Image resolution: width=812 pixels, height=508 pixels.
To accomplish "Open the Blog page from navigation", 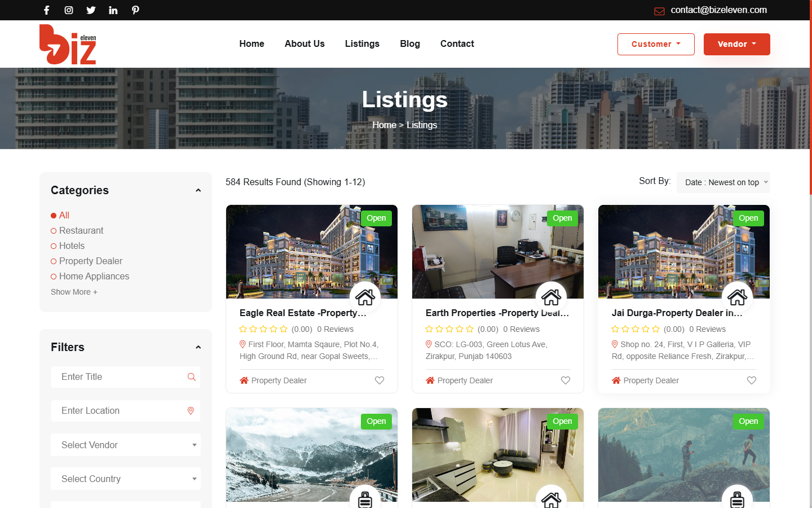I will [410, 44].
